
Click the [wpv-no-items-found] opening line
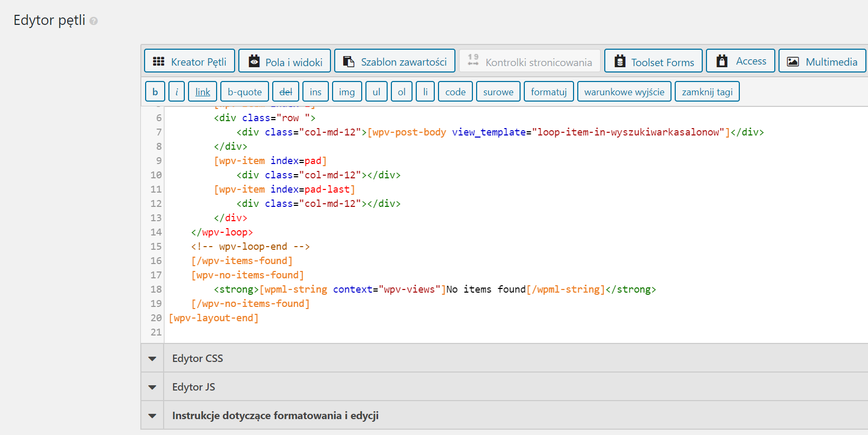247,275
